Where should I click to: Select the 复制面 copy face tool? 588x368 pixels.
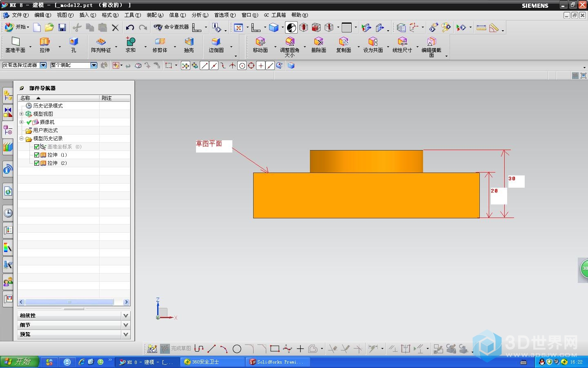(343, 45)
